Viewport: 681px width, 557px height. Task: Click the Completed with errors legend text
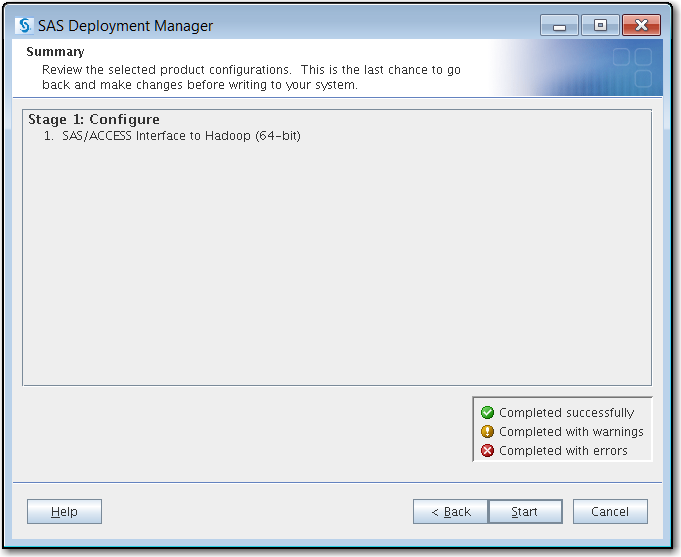point(563,451)
